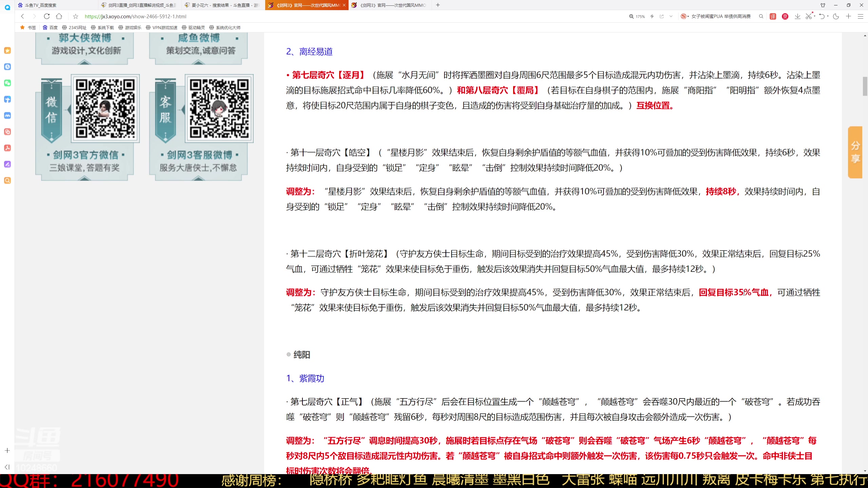The height and width of the screenshot is (488, 868).
Task: Open the 系统优化大师 bookmark
Action: coord(225,27)
